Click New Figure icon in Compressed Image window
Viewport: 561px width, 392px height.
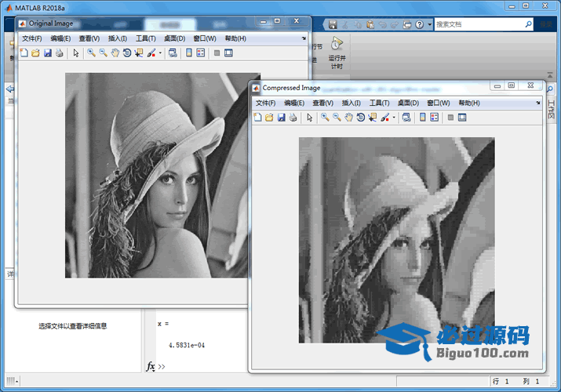(x=257, y=117)
